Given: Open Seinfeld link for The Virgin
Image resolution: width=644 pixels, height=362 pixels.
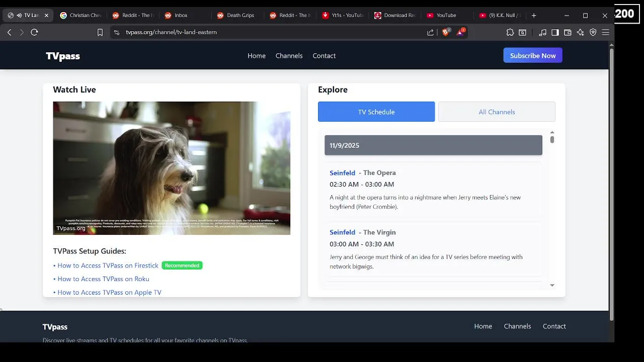Looking at the screenshot, I should tap(342, 232).
